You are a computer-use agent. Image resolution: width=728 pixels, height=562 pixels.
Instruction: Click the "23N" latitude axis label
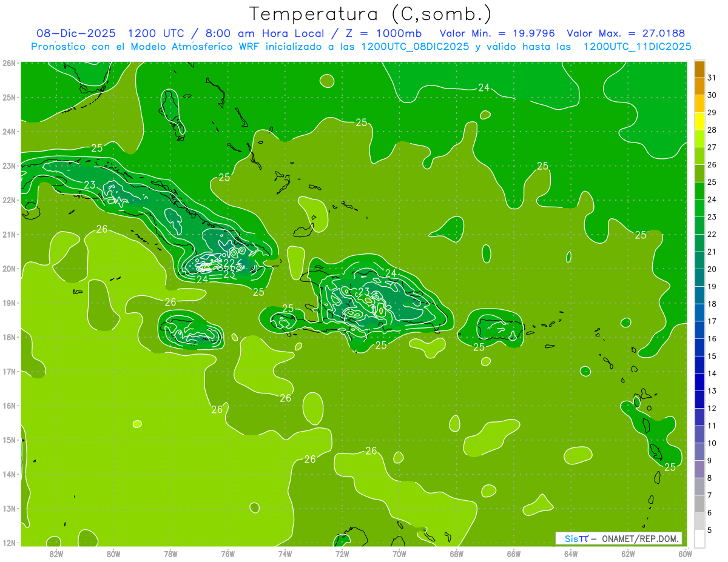[8, 166]
